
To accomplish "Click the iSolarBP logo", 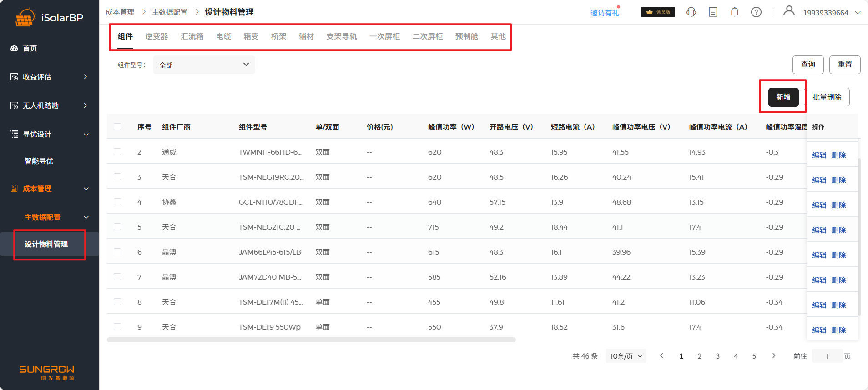I will coord(25,18).
